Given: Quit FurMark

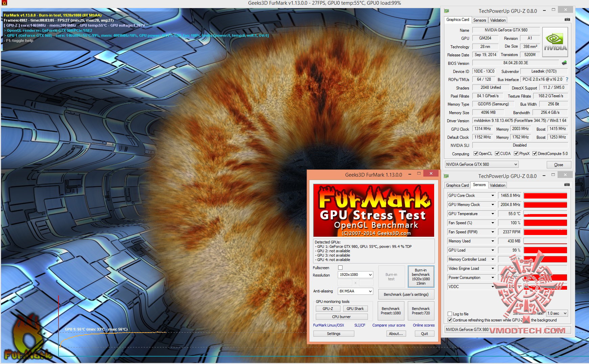Looking at the screenshot, I should [x=424, y=334].
